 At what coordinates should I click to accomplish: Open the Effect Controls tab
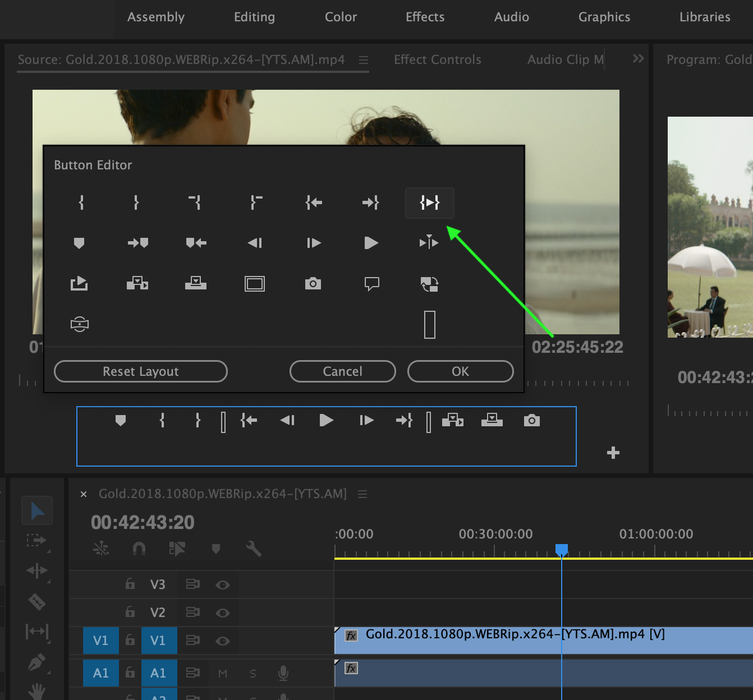coord(438,59)
